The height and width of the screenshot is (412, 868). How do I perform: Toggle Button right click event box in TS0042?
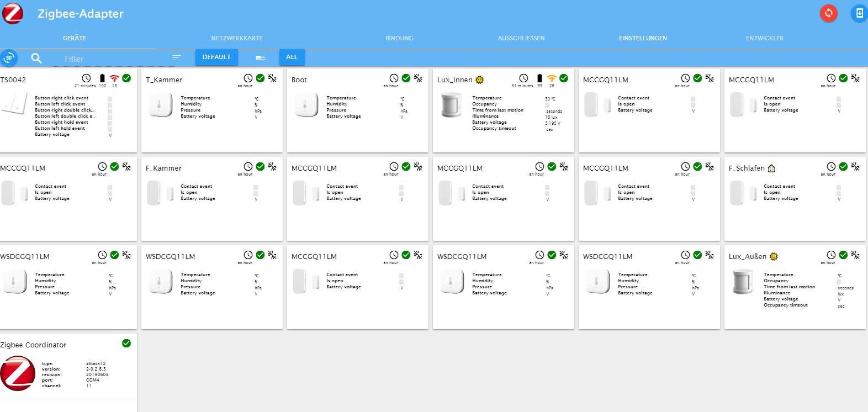click(110, 99)
